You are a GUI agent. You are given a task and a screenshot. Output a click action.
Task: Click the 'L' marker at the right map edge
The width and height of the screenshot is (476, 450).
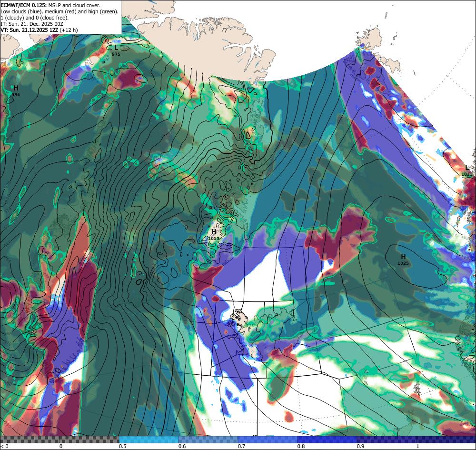coord(467,168)
